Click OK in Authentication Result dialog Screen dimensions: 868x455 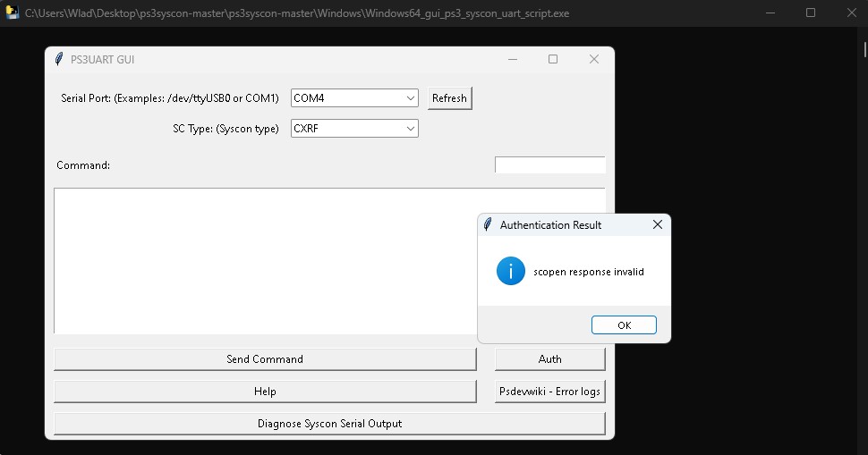coord(624,325)
